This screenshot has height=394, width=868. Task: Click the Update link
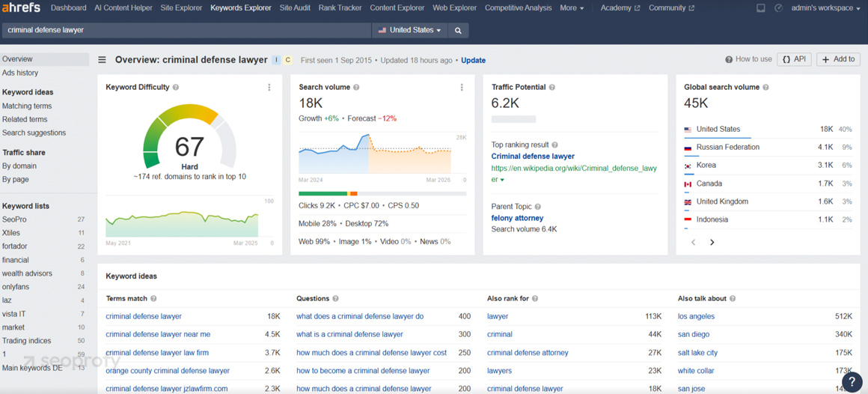[x=473, y=60]
